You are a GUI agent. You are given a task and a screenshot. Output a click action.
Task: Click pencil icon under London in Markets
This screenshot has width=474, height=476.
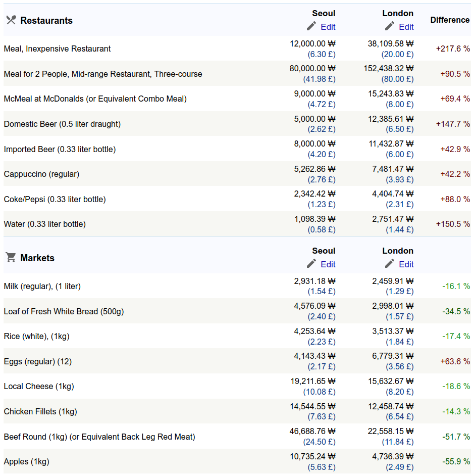[x=390, y=264]
